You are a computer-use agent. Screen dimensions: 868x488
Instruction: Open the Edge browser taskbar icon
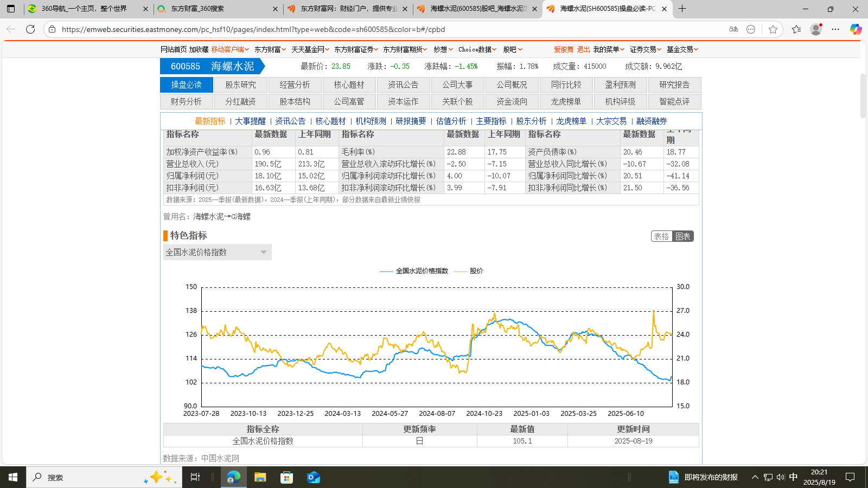tap(234, 477)
